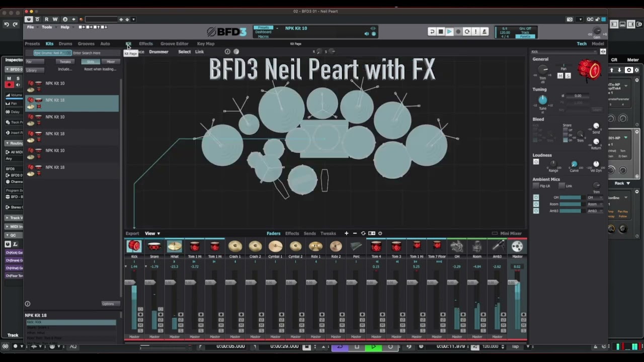Toggle the OH ambient mic power button
This screenshot has height=362, width=644.
[536, 198]
